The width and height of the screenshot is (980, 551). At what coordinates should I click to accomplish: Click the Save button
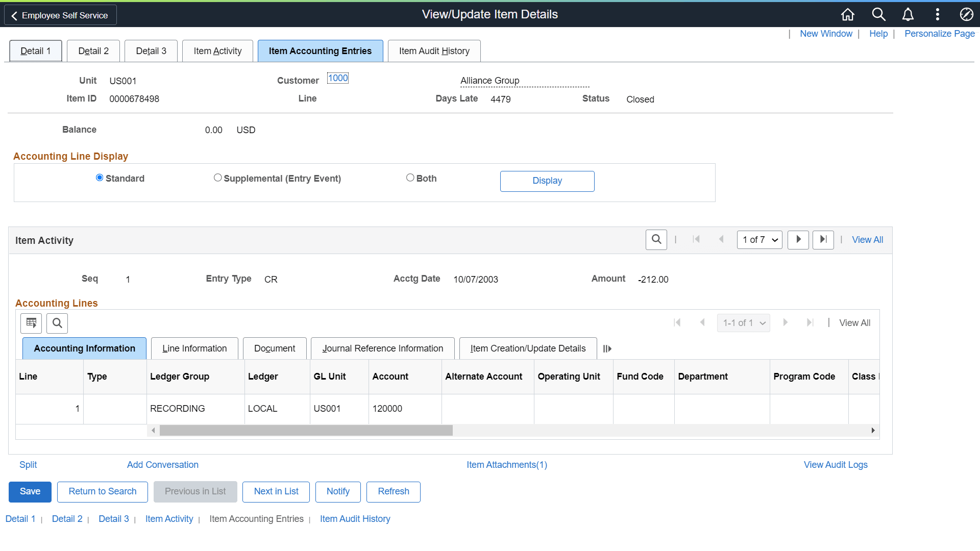click(30, 491)
